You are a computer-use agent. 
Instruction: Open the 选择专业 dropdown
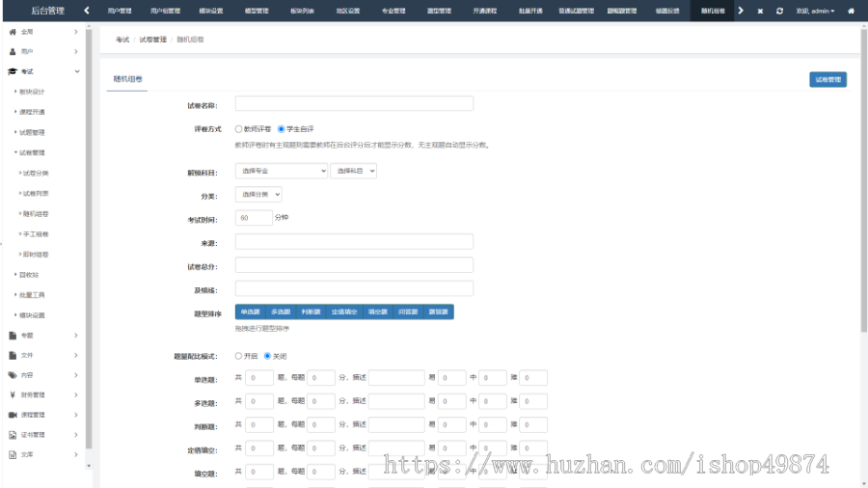click(282, 171)
